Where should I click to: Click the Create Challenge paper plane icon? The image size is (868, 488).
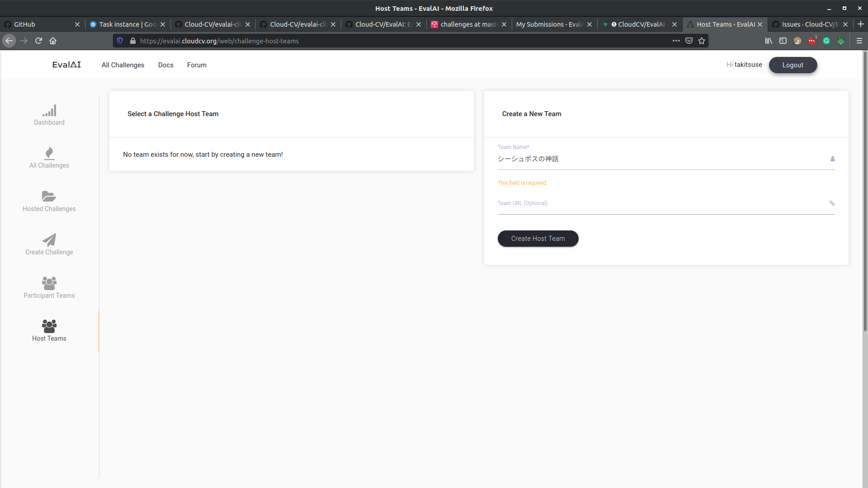point(49,239)
